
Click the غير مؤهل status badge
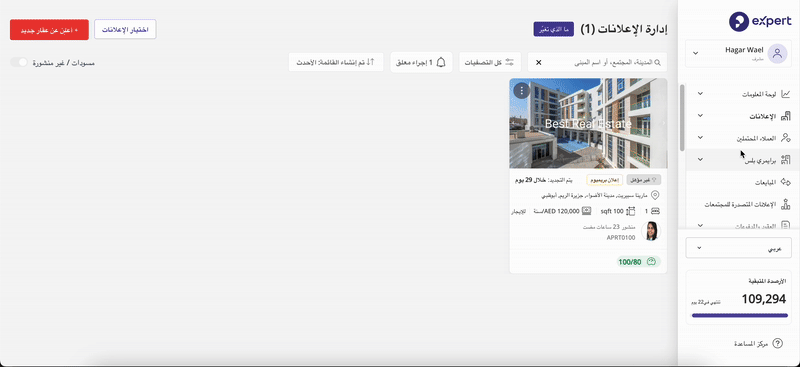[x=643, y=180]
